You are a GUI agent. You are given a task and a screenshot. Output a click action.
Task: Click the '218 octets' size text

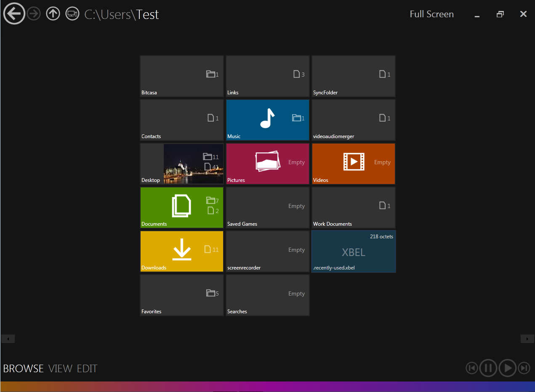point(381,237)
